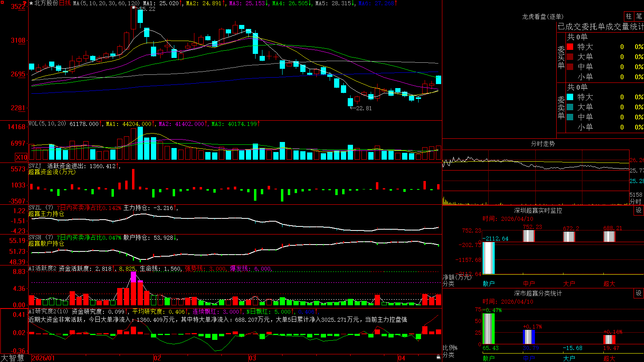644x362 pixels.
Task: Click the 3108 price axis label
Action: 18,40
